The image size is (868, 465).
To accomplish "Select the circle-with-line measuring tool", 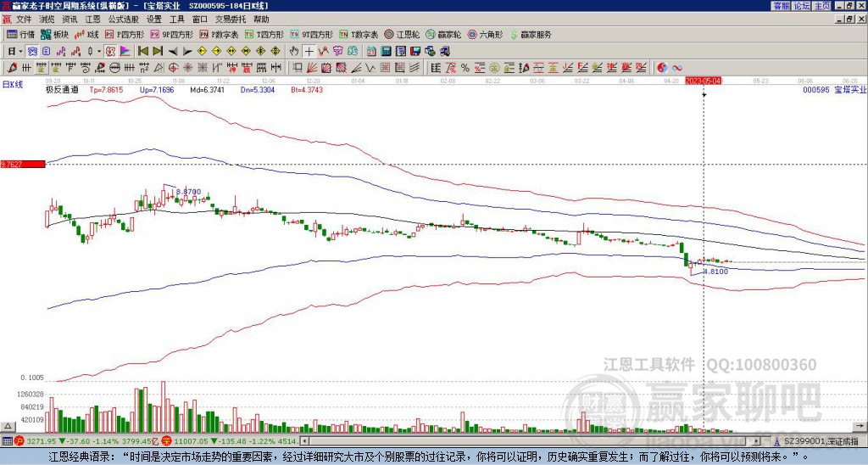I will pyautogui.click(x=114, y=68).
